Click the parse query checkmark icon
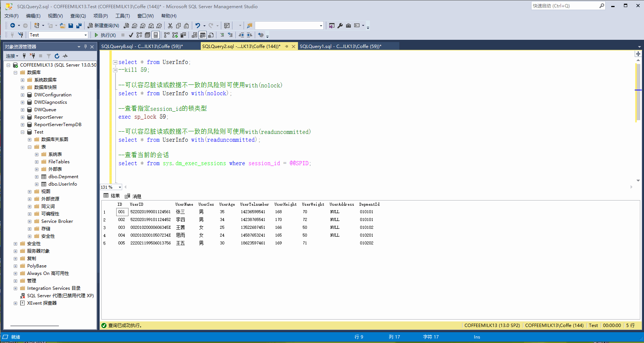This screenshot has width=644, height=343. click(131, 35)
